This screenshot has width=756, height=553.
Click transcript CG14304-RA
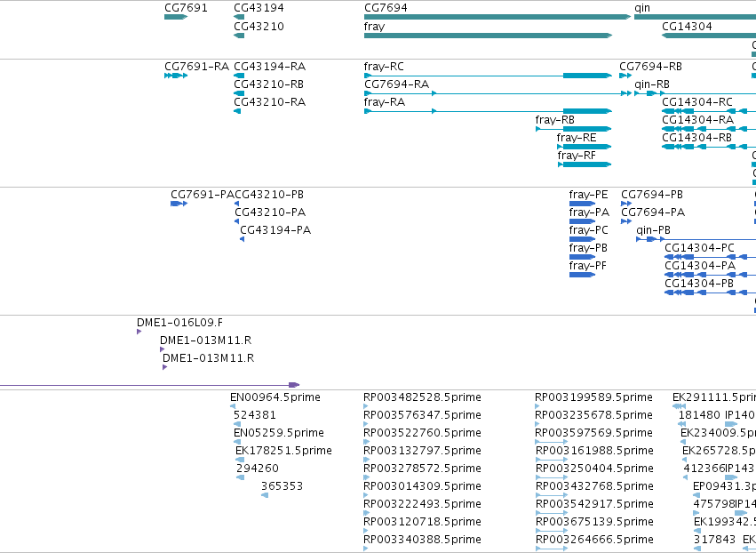(x=698, y=120)
